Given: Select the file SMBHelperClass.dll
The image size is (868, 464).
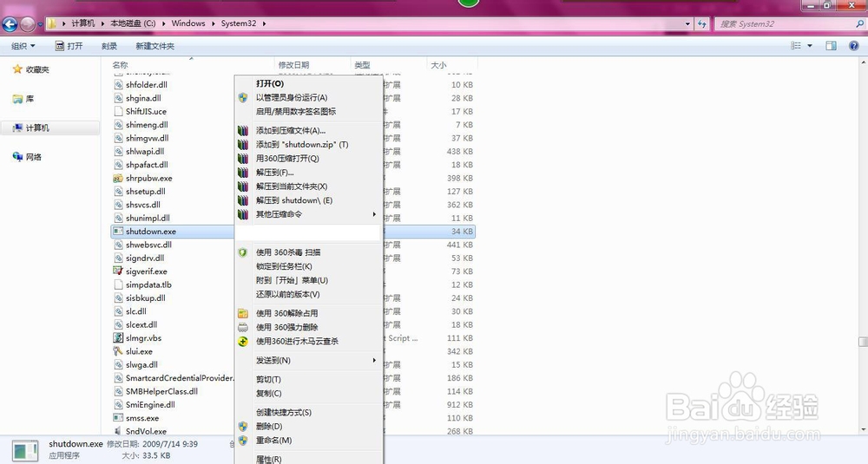Looking at the screenshot, I should click(161, 391).
